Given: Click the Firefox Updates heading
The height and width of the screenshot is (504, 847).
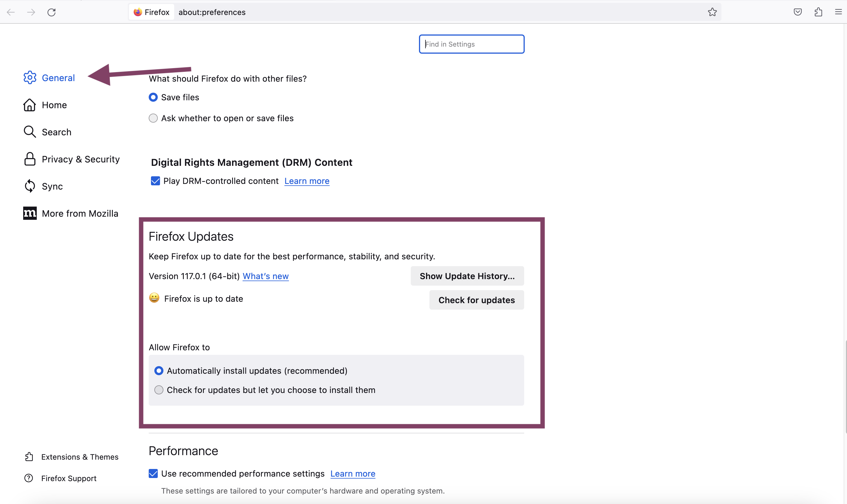Looking at the screenshot, I should pyautogui.click(x=191, y=236).
